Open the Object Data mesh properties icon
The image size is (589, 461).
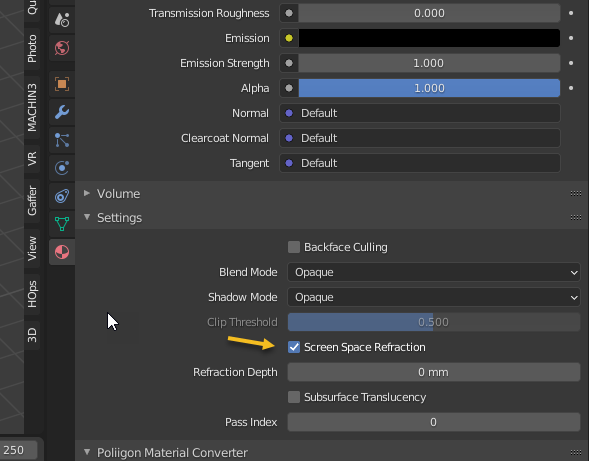click(x=62, y=224)
